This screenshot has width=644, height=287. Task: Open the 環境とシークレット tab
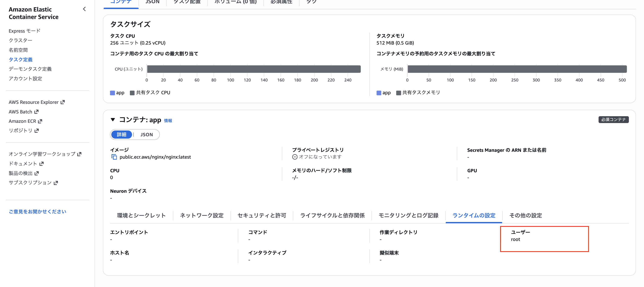(142, 215)
